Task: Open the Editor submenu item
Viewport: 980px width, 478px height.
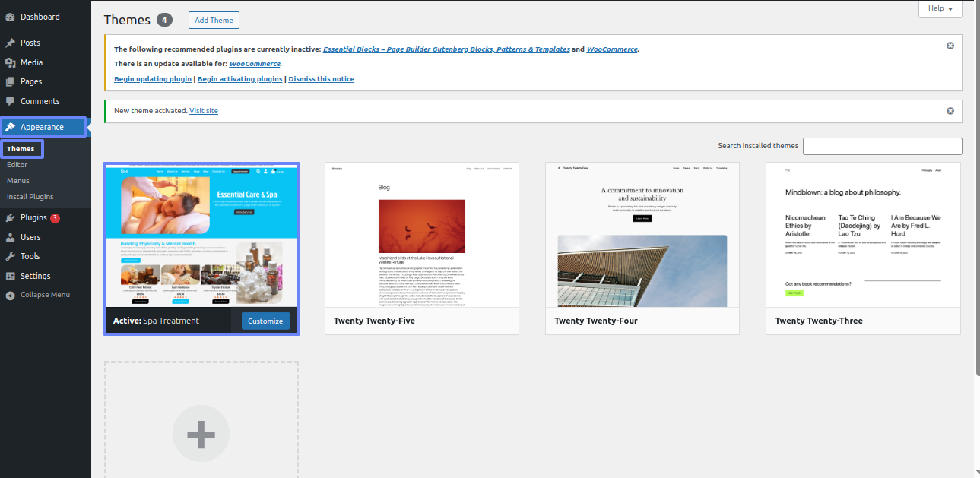Action: click(17, 164)
